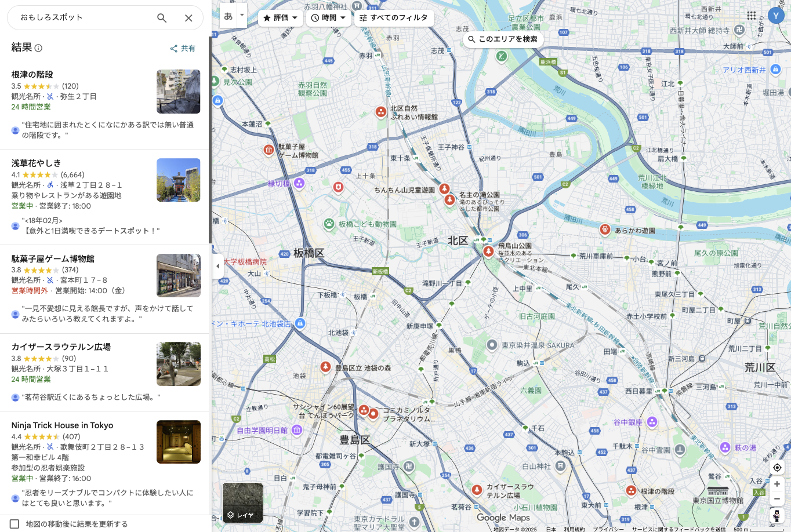Click the 飛鳥山公園 map pin
The image size is (791, 532).
click(x=488, y=251)
